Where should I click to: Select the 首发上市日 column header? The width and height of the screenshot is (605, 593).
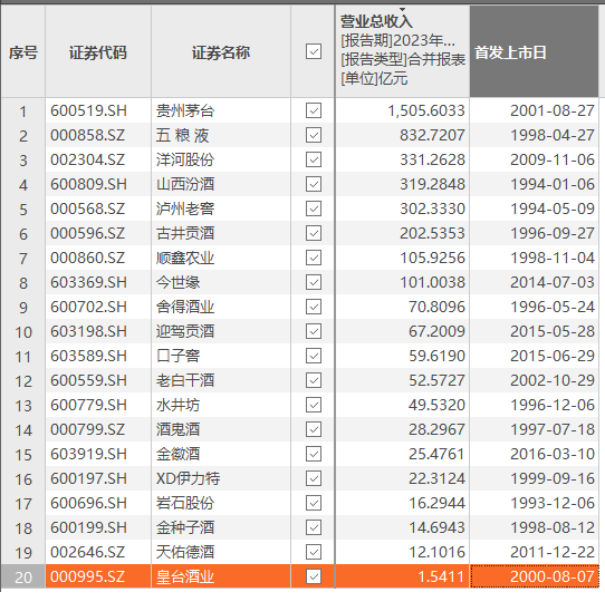coord(534,51)
